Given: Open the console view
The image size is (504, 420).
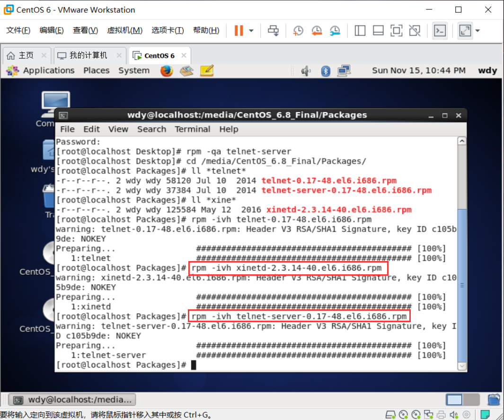Looking at the screenshot, I should (440, 31).
